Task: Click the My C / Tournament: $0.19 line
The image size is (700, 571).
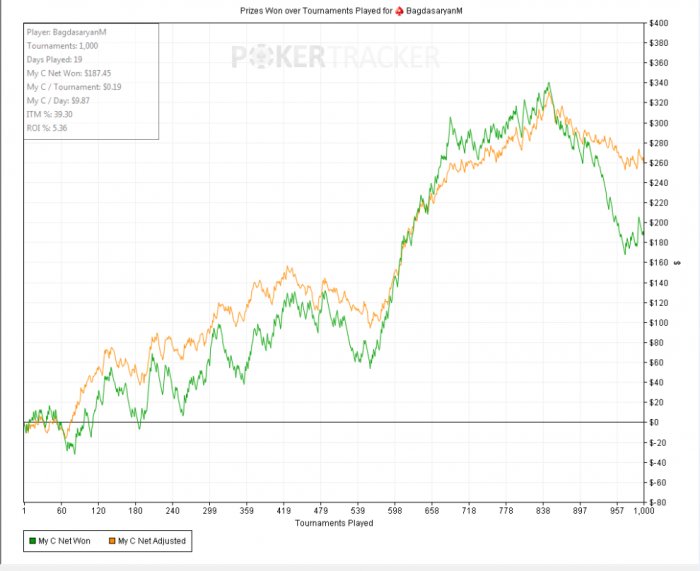Action: click(74, 87)
